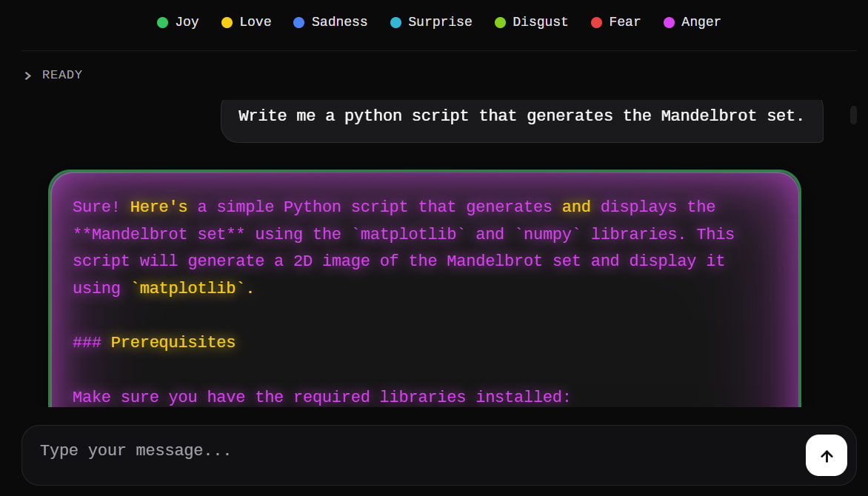Click the Love legend label
The image size is (868, 496).
256,22
